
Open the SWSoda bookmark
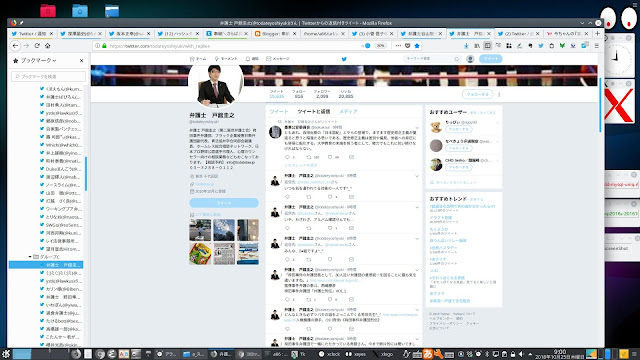61,225
